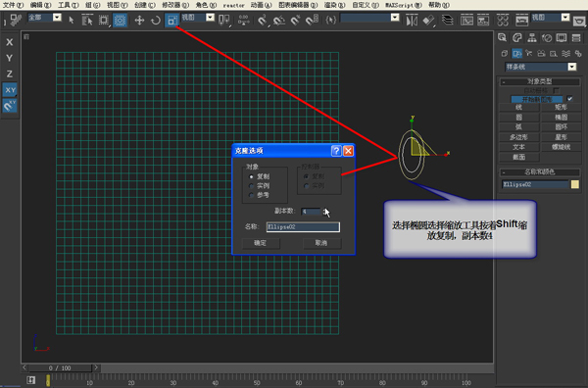The height and width of the screenshot is (388, 588).
Task: Select 参考 radio under 对象
Action: tap(251, 195)
